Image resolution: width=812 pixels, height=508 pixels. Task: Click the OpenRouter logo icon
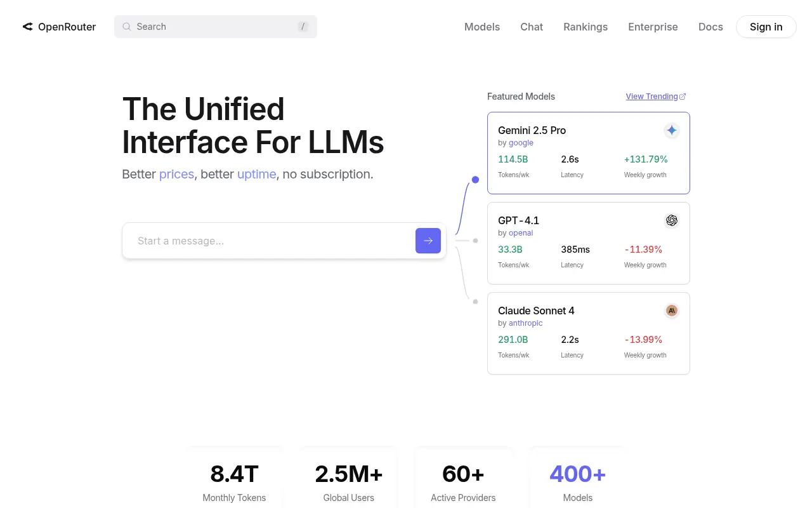coord(27,27)
